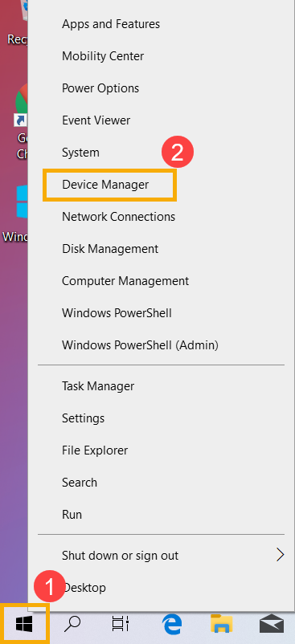The width and height of the screenshot is (295, 644).
Task: Open Task View from the taskbar
Action: tap(121, 624)
